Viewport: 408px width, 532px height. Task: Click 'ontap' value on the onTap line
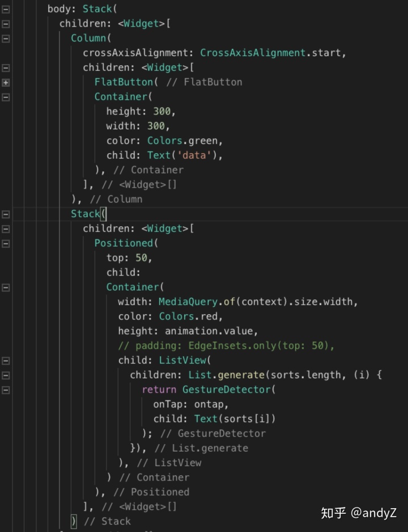pyautogui.click(x=209, y=404)
